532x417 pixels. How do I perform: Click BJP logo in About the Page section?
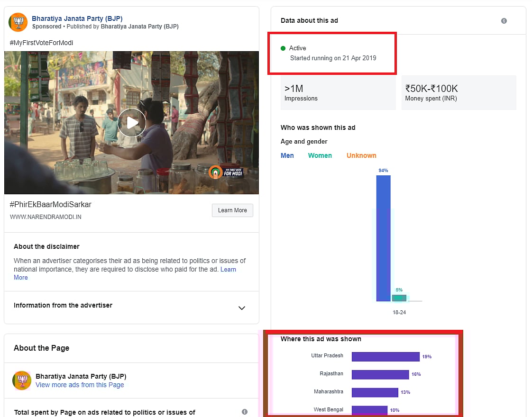pos(22,380)
